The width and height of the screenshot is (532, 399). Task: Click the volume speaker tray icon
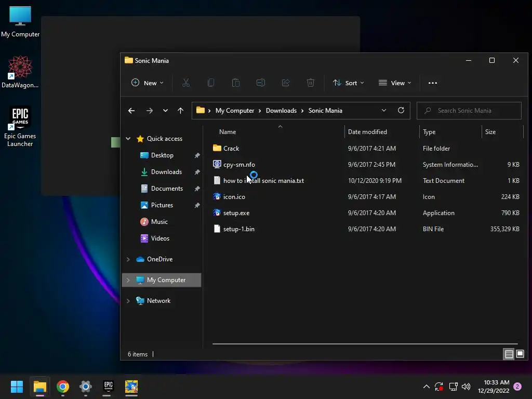tap(466, 387)
